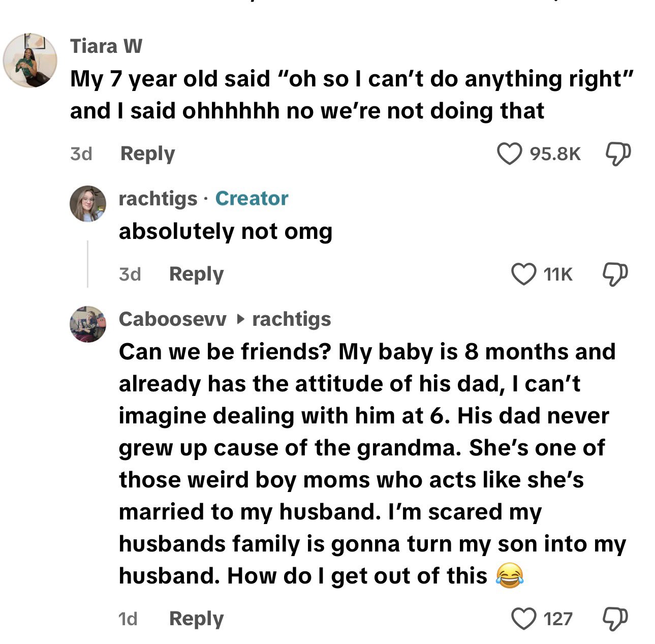Open Tiara W's profile picture

point(30,60)
